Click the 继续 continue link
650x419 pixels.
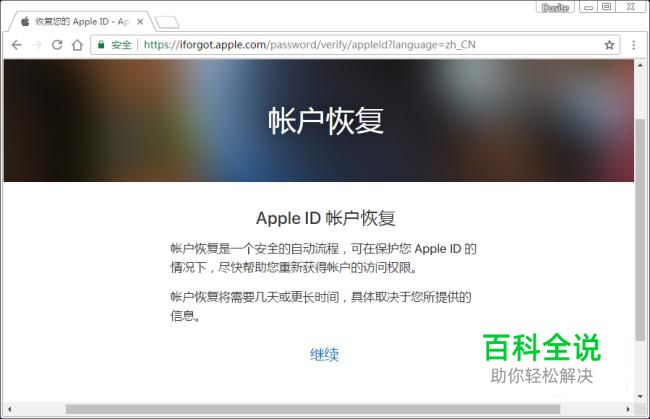tap(325, 355)
